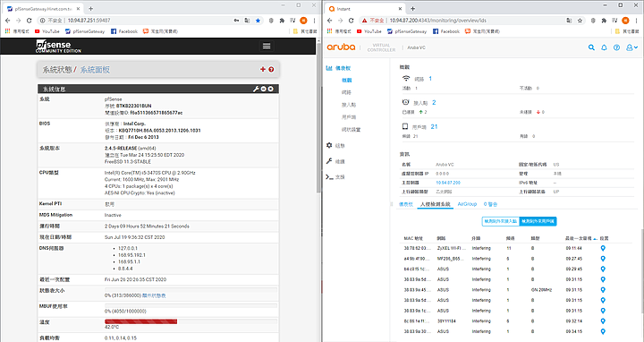Open master IP link 10.94.87.200
This screenshot has width=644, height=342.
(x=448, y=183)
